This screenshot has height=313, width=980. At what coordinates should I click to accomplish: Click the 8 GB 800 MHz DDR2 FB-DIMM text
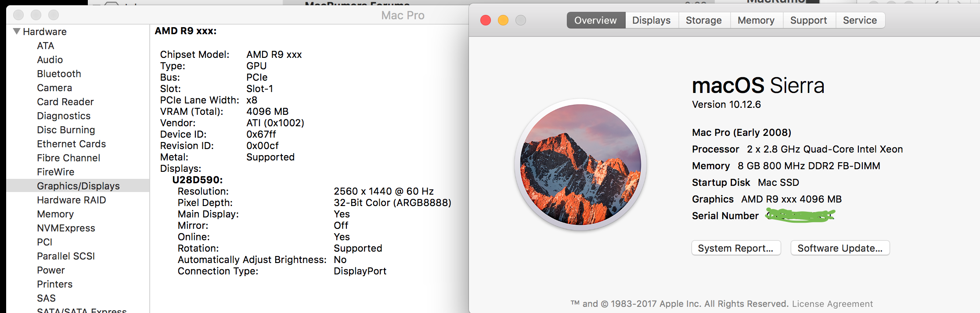pos(809,166)
